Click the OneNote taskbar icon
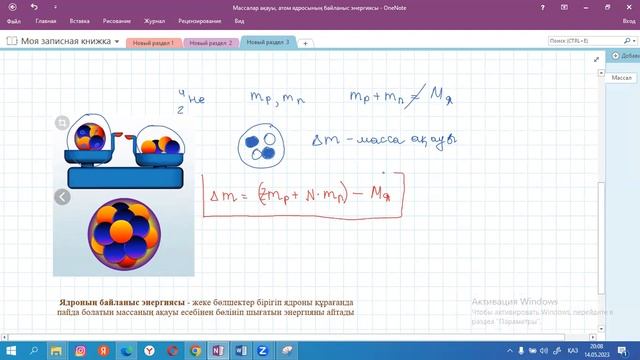Image resolution: width=640 pixels, height=360 pixels. (218, 351)
